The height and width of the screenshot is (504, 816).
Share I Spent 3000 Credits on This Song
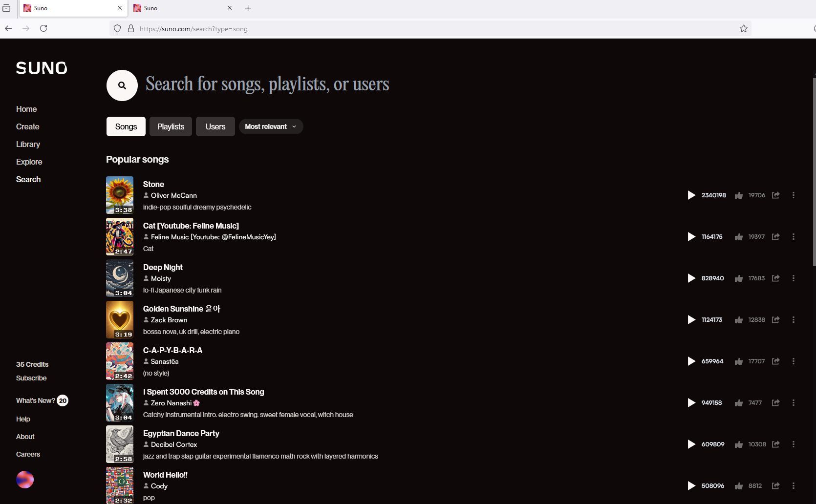tap(775, 403)
